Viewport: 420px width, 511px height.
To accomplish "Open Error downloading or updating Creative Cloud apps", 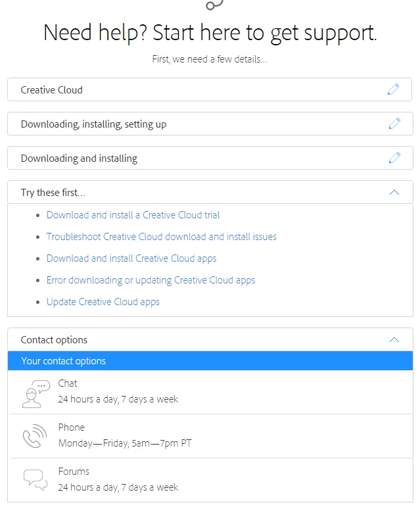I will (151, 280).
